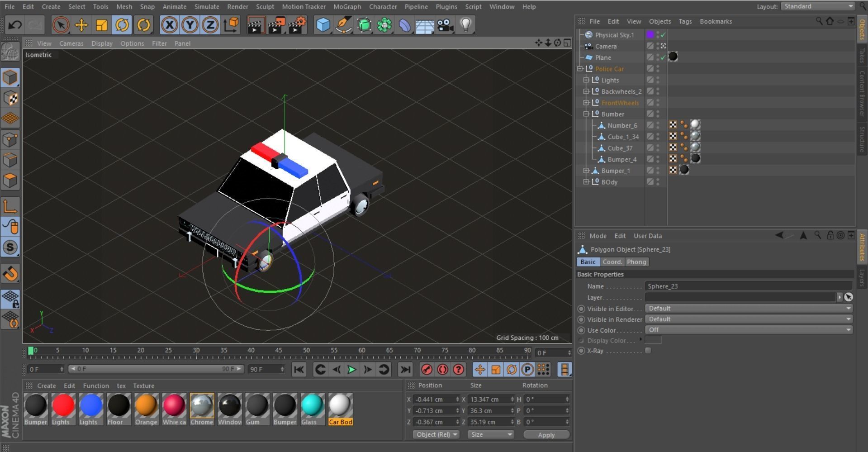This screenshot has height=452, width=868.
Task: Select the Glass material
Action: [312, 409]
